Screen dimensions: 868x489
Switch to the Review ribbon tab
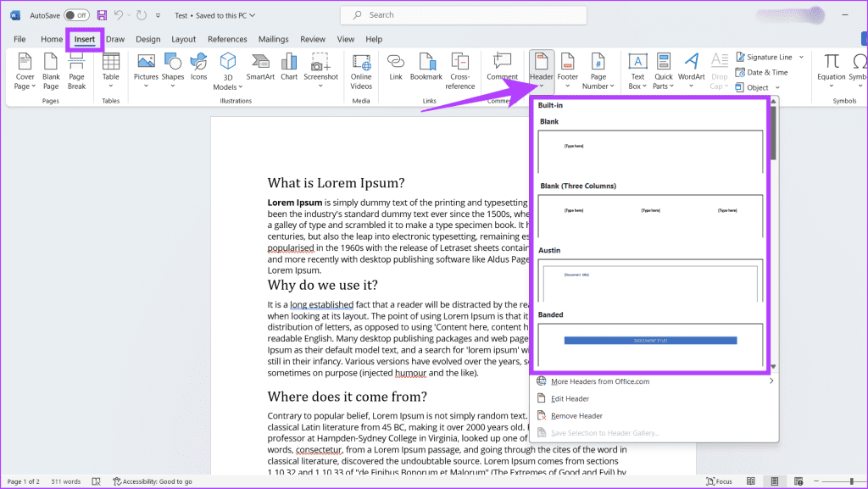[313, 38]
